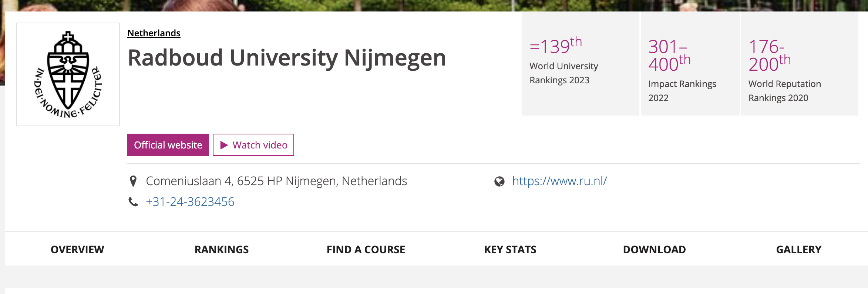Open the https://www.ru.nl/ link

tap(559, 181)
